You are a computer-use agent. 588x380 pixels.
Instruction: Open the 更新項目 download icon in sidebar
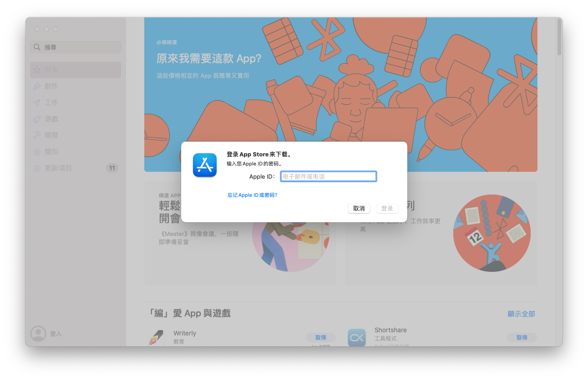[x=37, y=168]
